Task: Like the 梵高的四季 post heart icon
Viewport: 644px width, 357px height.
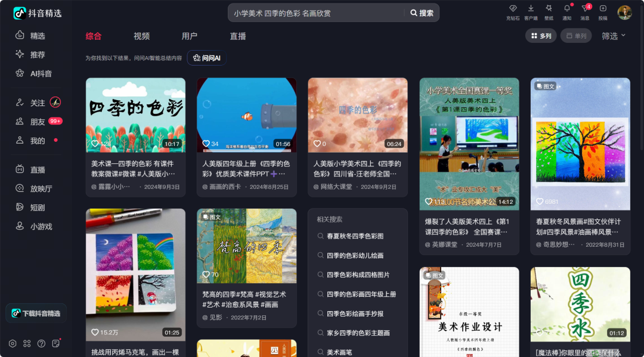Action: [x=206, y=275]
